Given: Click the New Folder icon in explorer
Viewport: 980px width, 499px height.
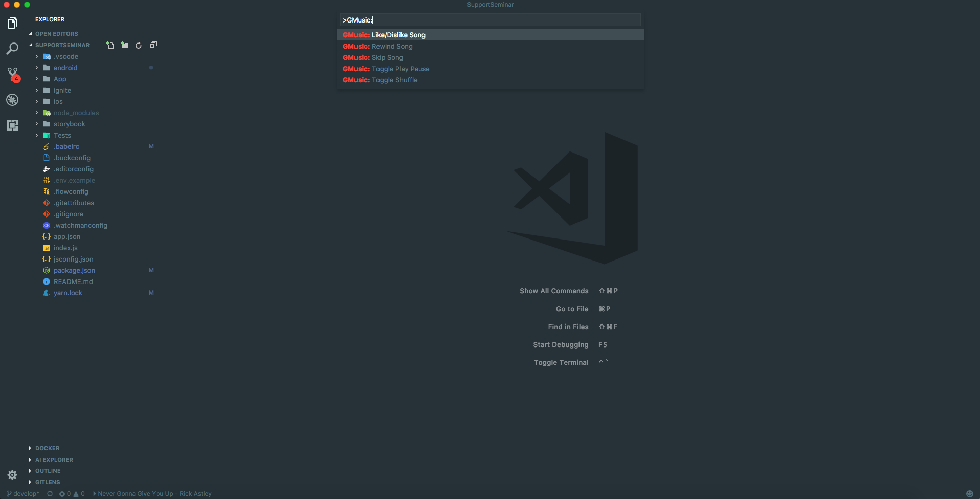Looking at the screenshot, I should pyautogui.click(x=124, y=45).
